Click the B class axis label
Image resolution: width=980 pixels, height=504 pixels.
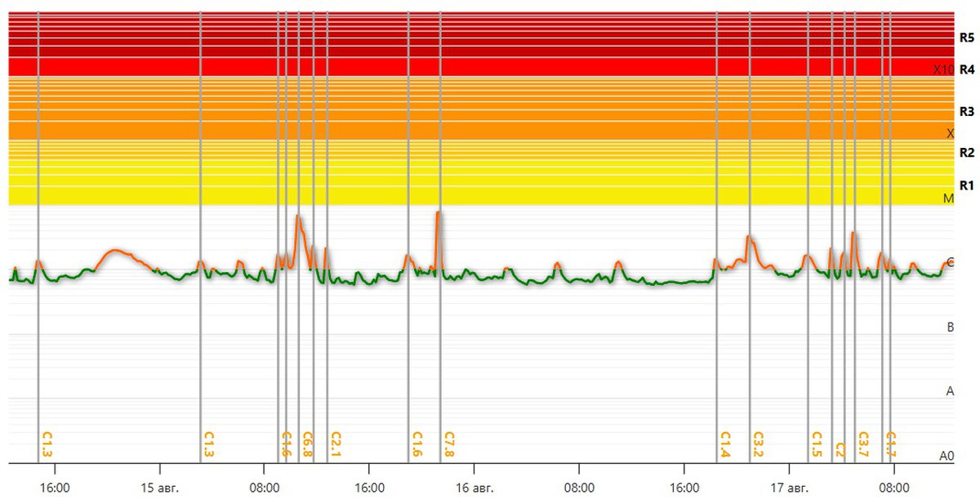950,327
